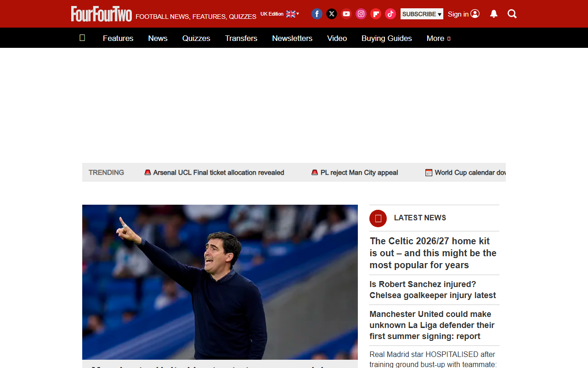This screenshot has width=588, height=368.
Task: Click the notifications bell icon
Action: pos(494,14)
